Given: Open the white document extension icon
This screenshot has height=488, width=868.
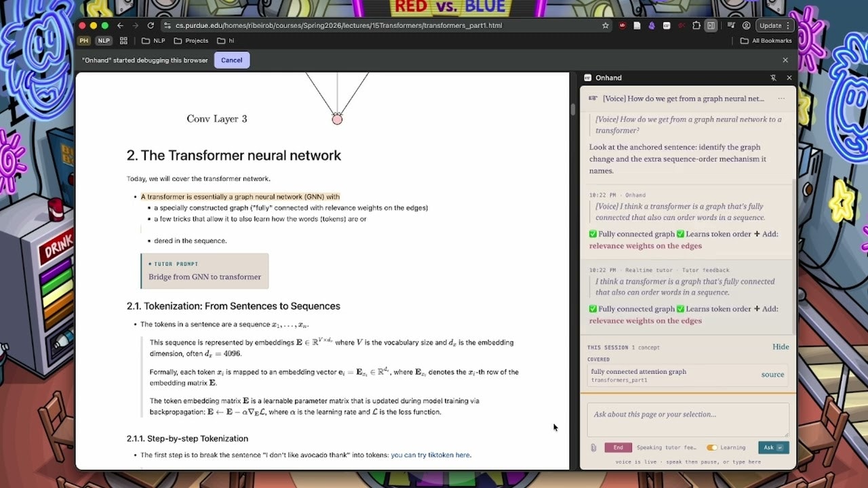Looking at the screenshot, I should (637, 26).
